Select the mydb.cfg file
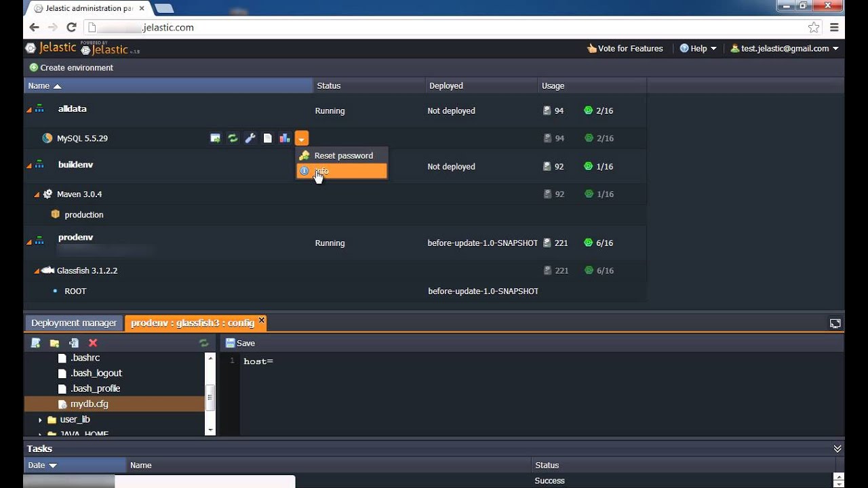868x488 pixels. tap(115, 404)
